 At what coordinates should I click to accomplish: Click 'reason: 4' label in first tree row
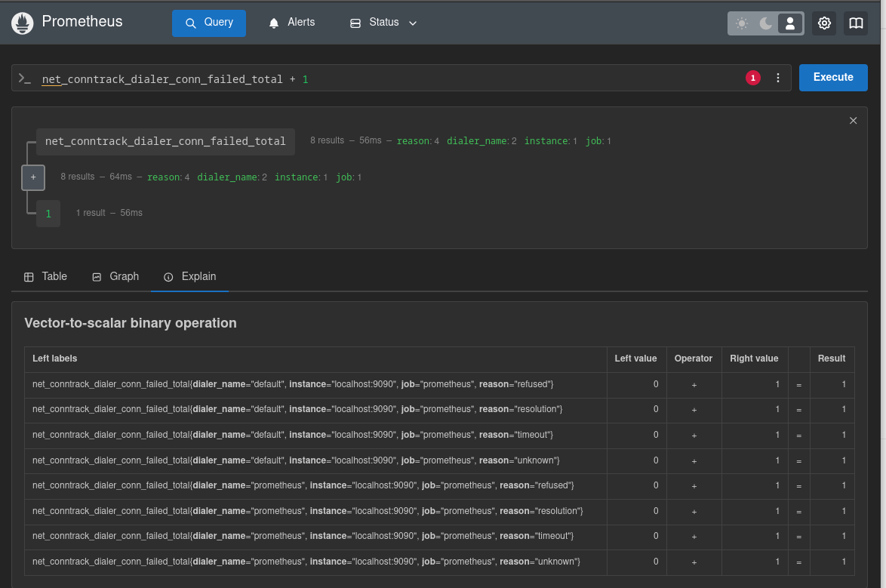pyautogui.click(x=417, y=141)
